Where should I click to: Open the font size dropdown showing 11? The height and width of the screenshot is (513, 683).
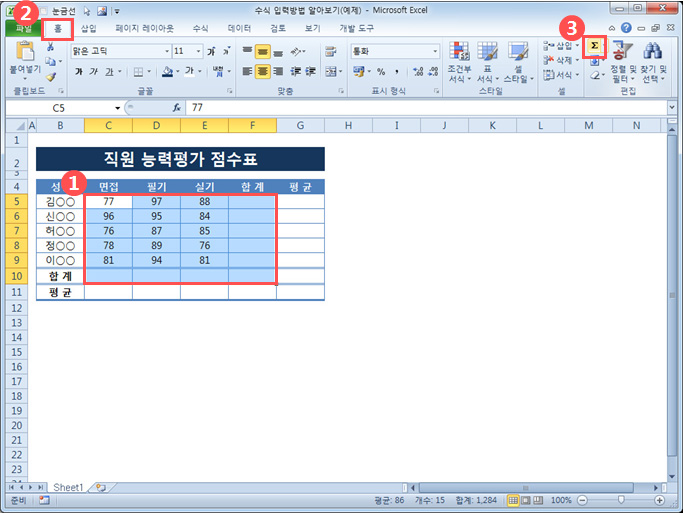tap(198, 51)
